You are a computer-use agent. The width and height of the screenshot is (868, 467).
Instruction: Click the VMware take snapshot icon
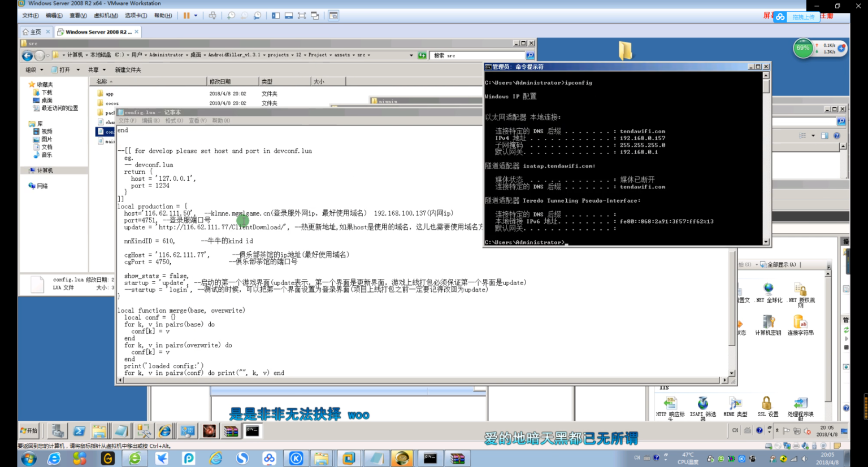point(231,16)
